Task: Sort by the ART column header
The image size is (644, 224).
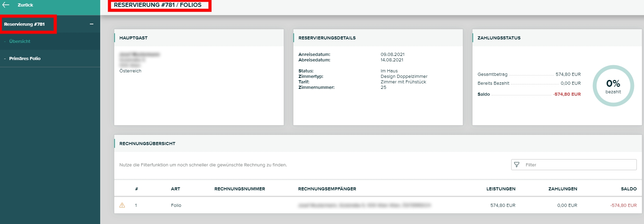Action: (x=175, y=189)
